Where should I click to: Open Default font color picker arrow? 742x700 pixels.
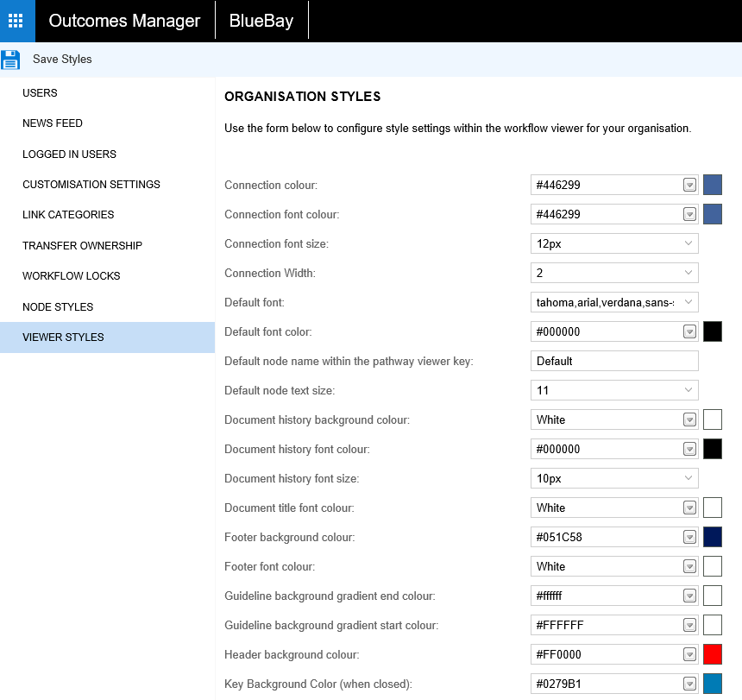(x=689, y=331)
